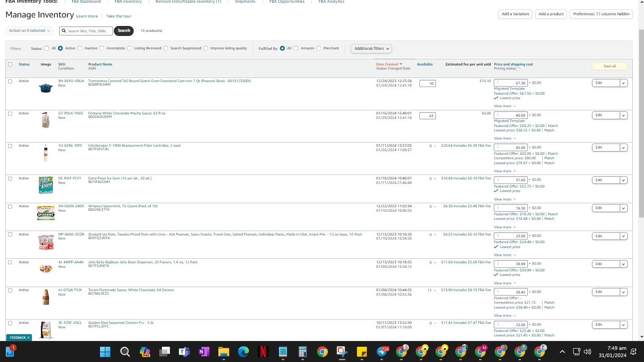Close the Feedback tab with its X
This screenshot has height=362, width=644.
(x=28, y=337)
